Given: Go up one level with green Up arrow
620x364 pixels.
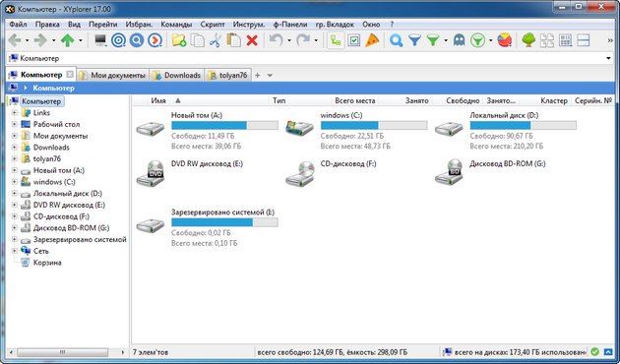Looking at the screenshot, I should [x=68, y=40].
